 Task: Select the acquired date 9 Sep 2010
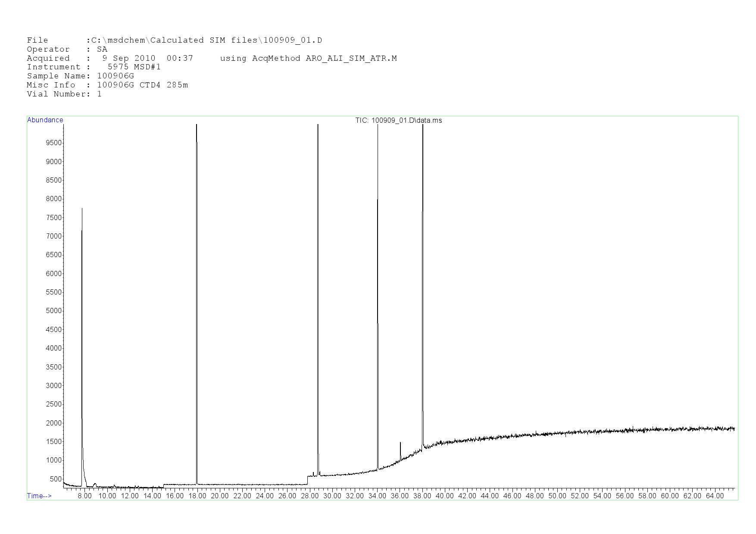coord(128,58)
